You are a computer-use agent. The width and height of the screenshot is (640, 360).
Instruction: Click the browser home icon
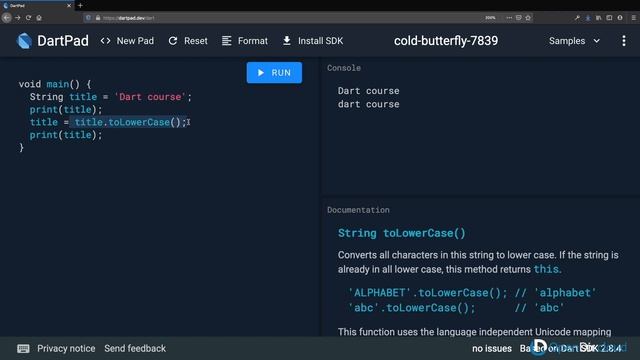(39, 18)
